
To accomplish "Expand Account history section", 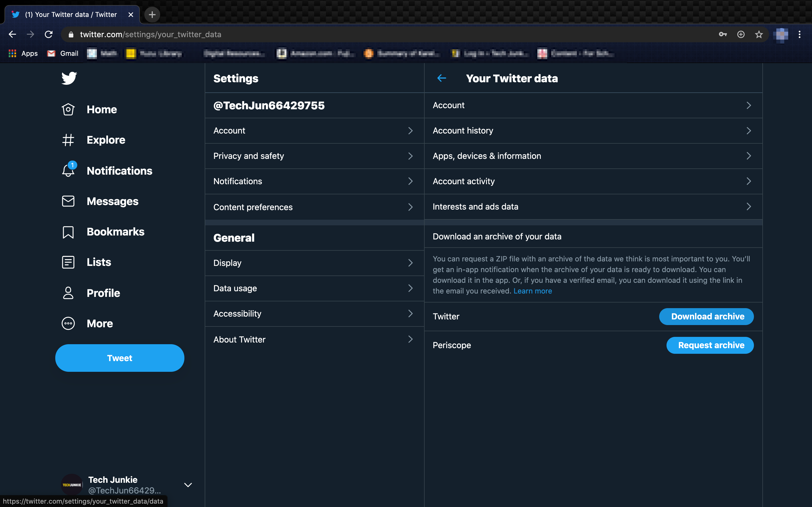I will 593,131.
